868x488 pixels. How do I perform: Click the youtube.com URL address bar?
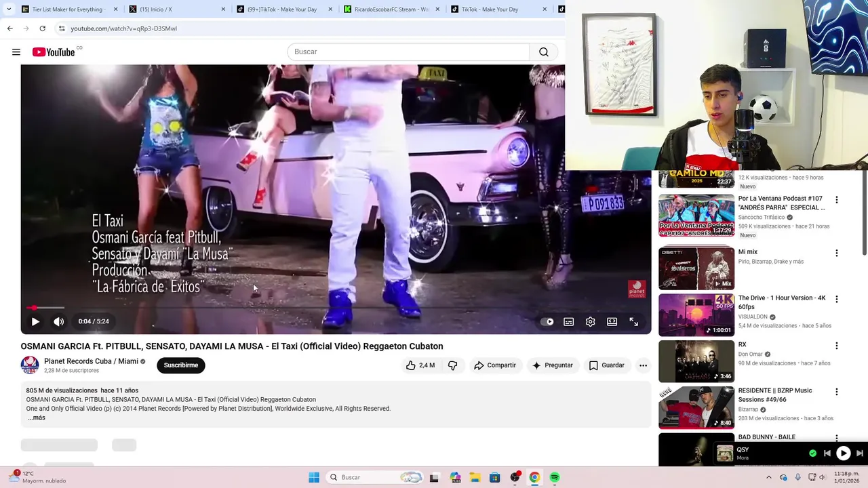(x=123, y=28)
